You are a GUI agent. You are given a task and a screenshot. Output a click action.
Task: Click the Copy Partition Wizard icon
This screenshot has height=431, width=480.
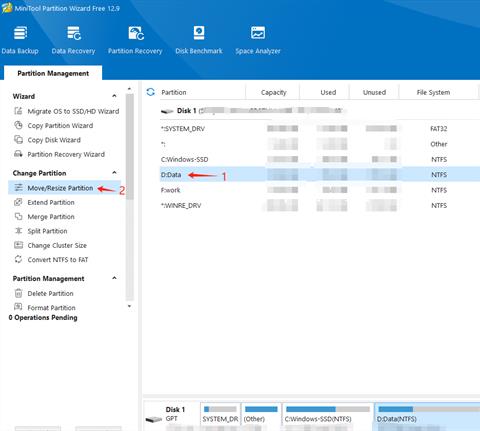click(x=18, y=125)
